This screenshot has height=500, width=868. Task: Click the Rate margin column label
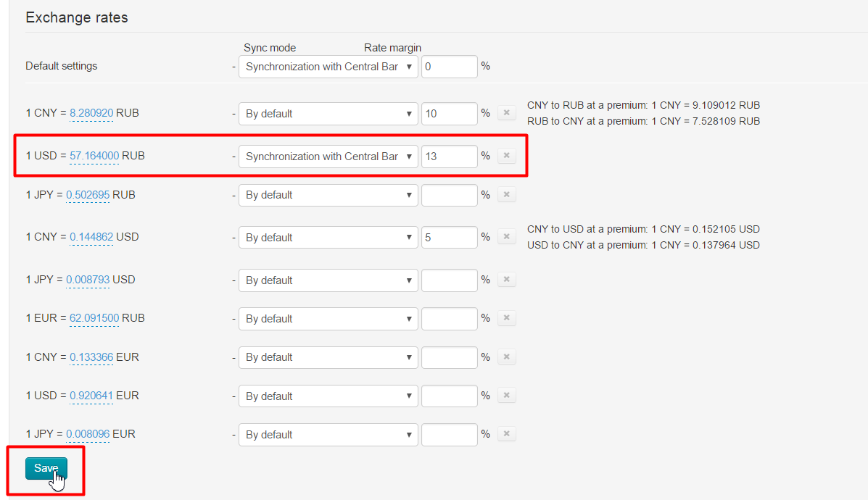pyautogui.click(x=392, y=48)
